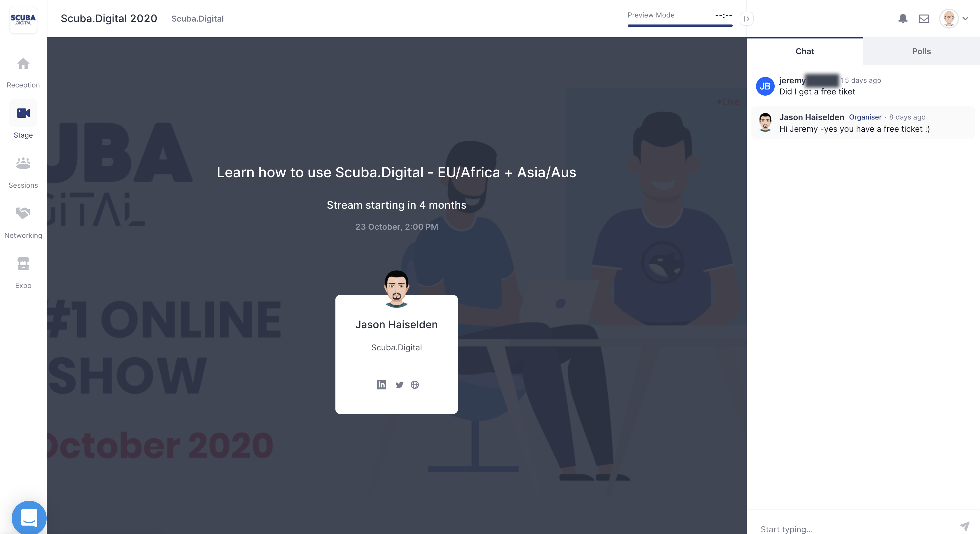
Task: Click the Preview Mode label
Action: click(651, 15)
